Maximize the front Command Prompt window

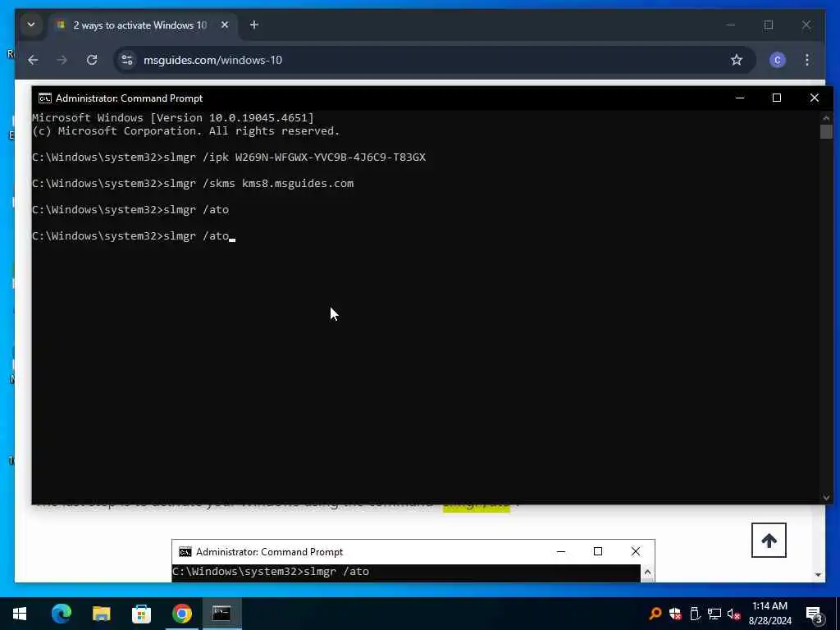pyautogui.click(x=776, y=98)
